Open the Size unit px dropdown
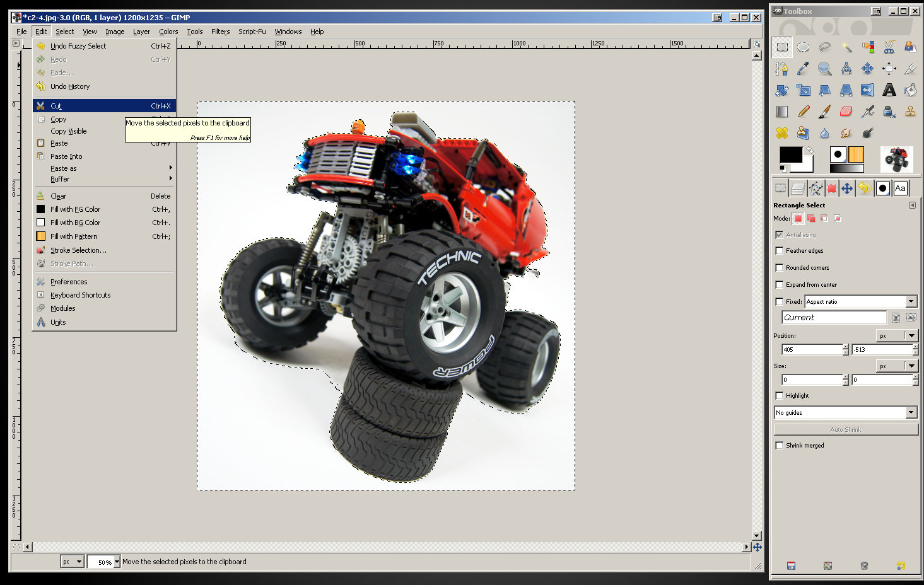924x585 pixels. pyautogui.click(x=897, y=366)
